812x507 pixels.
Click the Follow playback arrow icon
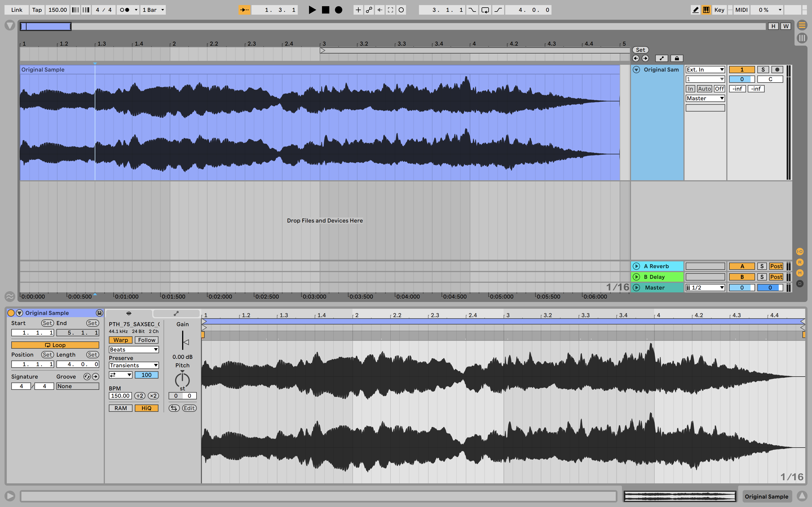[x=244, y=10]
